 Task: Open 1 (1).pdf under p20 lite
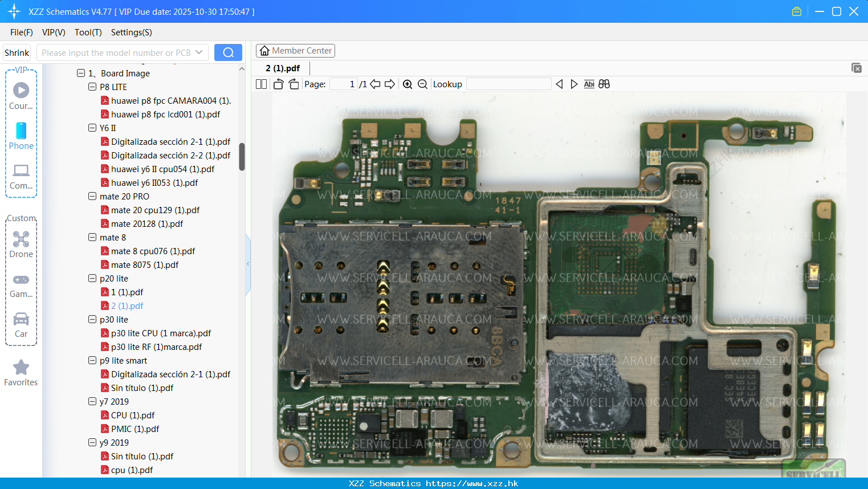pyautogui.click(x=127, y=292)
